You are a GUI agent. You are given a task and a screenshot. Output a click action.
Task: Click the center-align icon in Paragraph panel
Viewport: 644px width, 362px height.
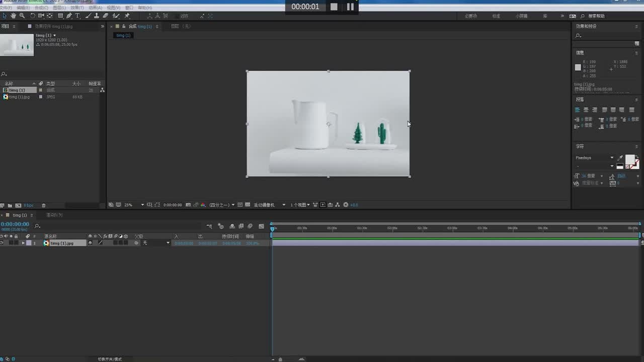click(586, 110)
